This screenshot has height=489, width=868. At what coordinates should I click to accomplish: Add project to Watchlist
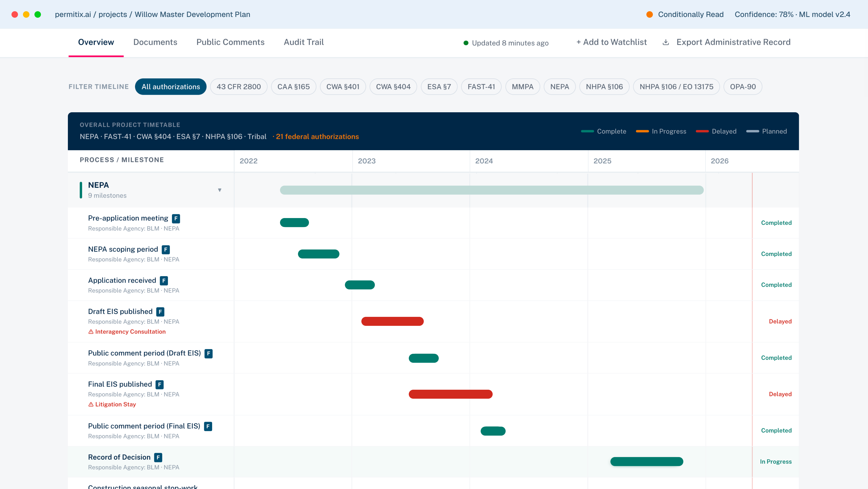(x=611, y=42)
